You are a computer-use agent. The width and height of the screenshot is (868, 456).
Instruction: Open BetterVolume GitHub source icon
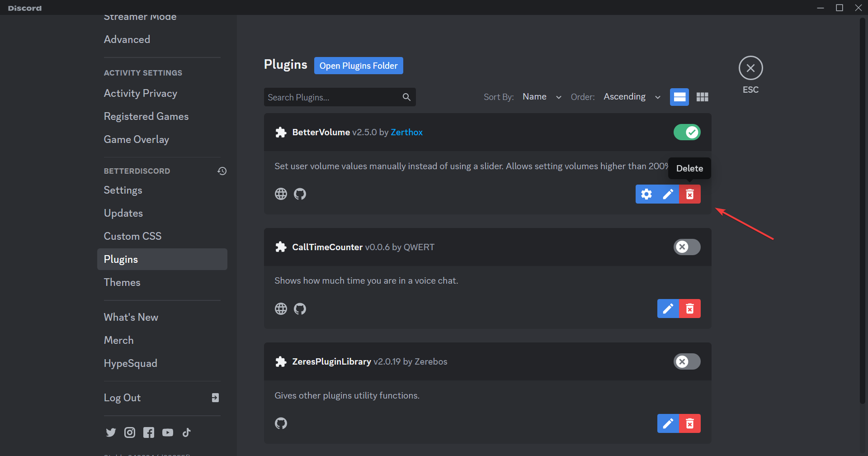300,194
